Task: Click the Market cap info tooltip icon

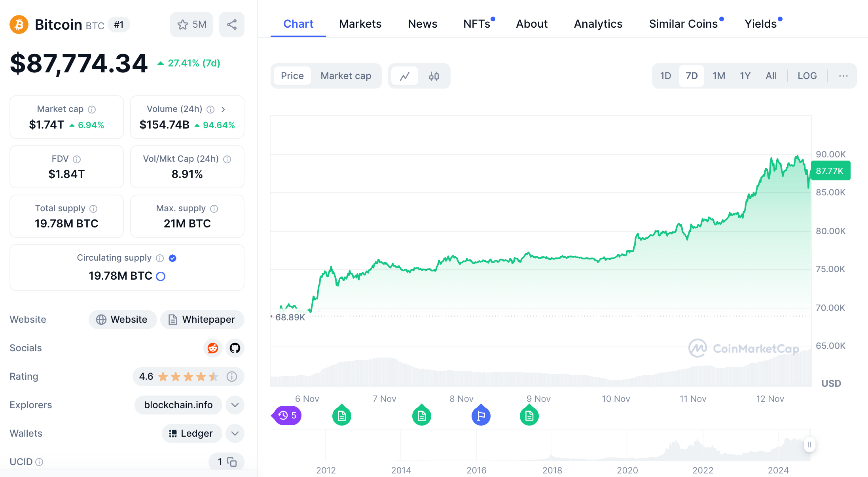Action: [x=92, y=109]
